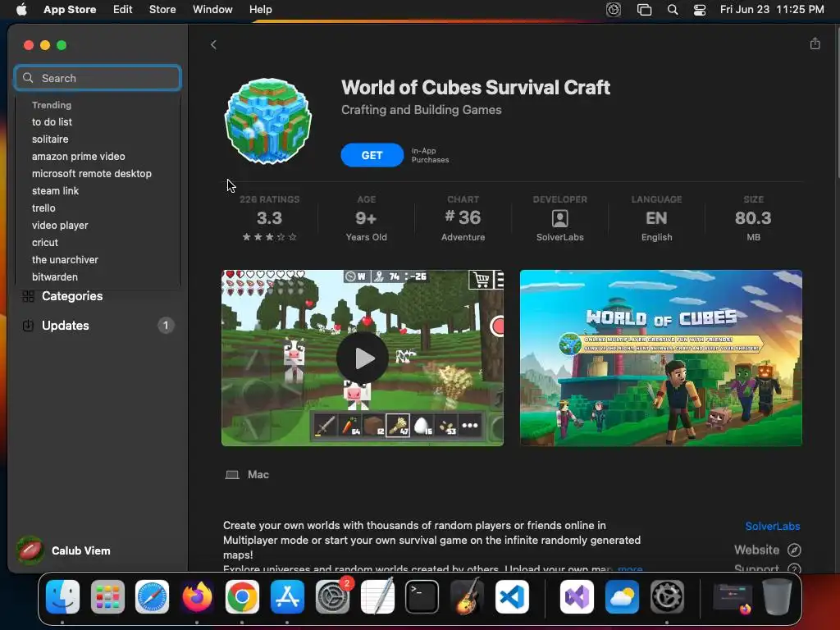Viewport: 840px width, 630px height.
Task: Open the cloud weather app icon
Action: pos(622,596)
